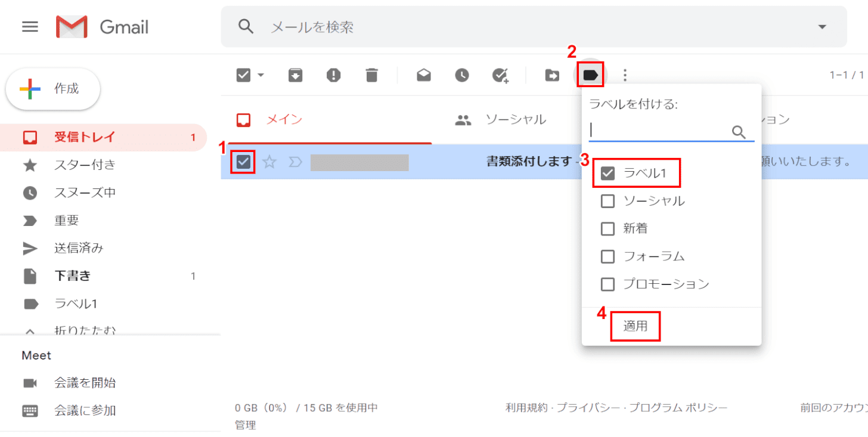Check the フォーラム checkbox in label popup
The width and height of the screenshot is (868, 437).
[x=607, y=256]
